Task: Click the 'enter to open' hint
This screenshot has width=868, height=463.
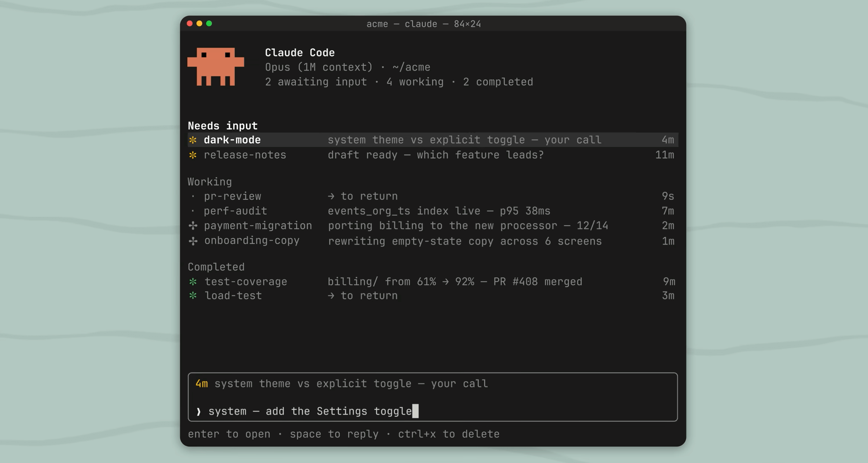Action: (x=229, y=434)
